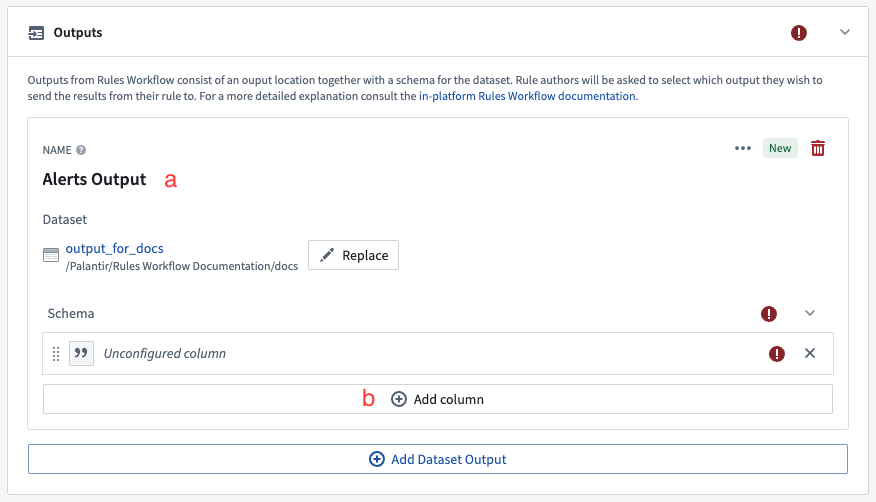Collapse the Outputs section chevron
This screenshot has width=876, height=502.
[x=845, y=32]
